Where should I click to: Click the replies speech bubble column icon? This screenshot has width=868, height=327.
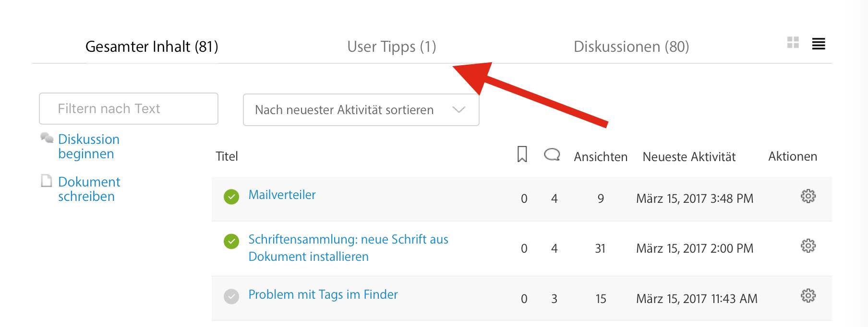(x=552, y=154)
